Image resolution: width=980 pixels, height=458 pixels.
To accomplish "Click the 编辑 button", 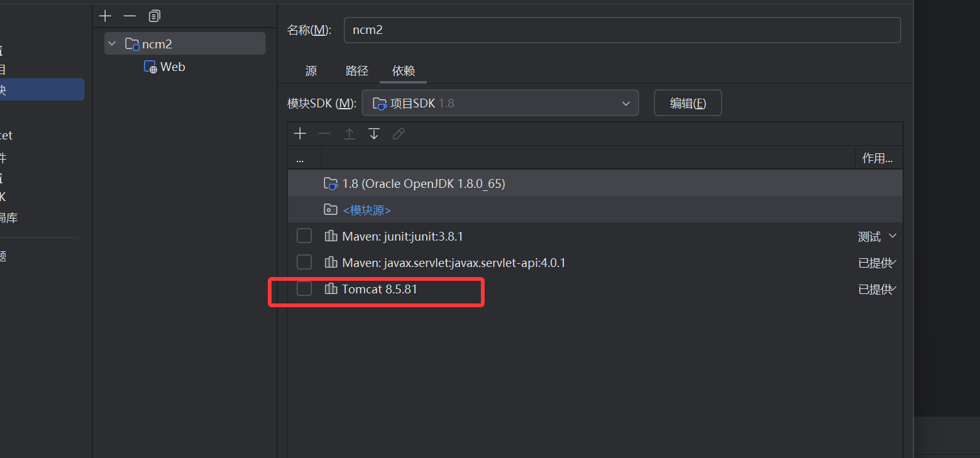I will (x=688, y=103).
